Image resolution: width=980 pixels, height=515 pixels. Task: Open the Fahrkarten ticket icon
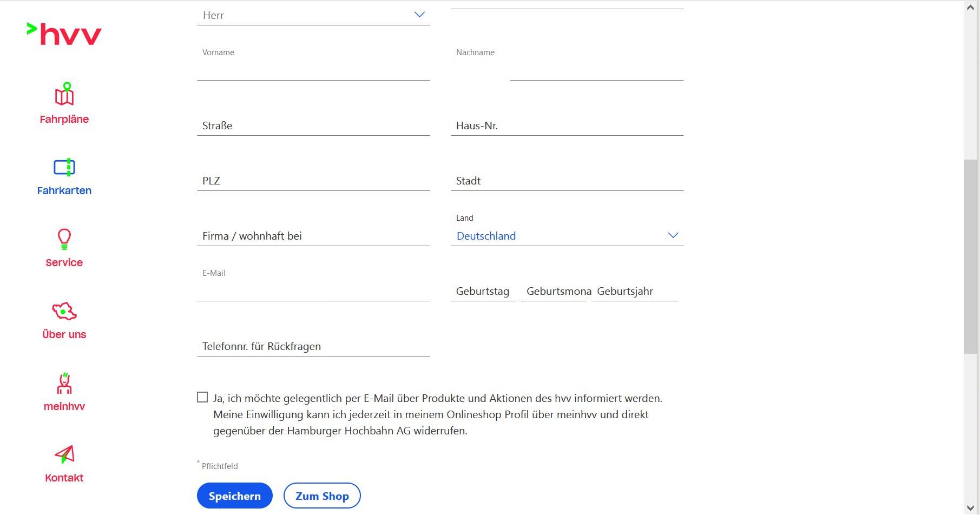tap(64, 167)
